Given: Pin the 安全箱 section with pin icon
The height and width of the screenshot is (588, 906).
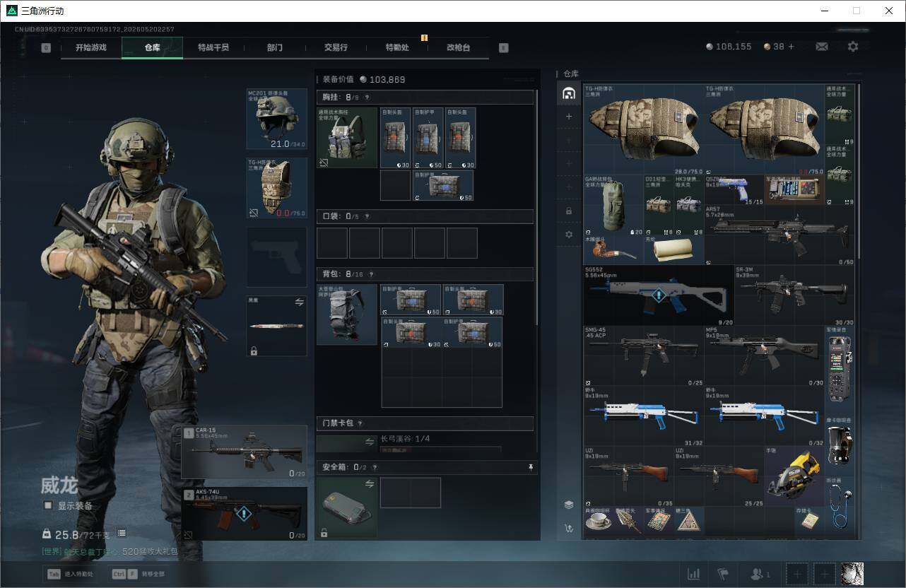Looking at the screenshot, I should [530, 467].
